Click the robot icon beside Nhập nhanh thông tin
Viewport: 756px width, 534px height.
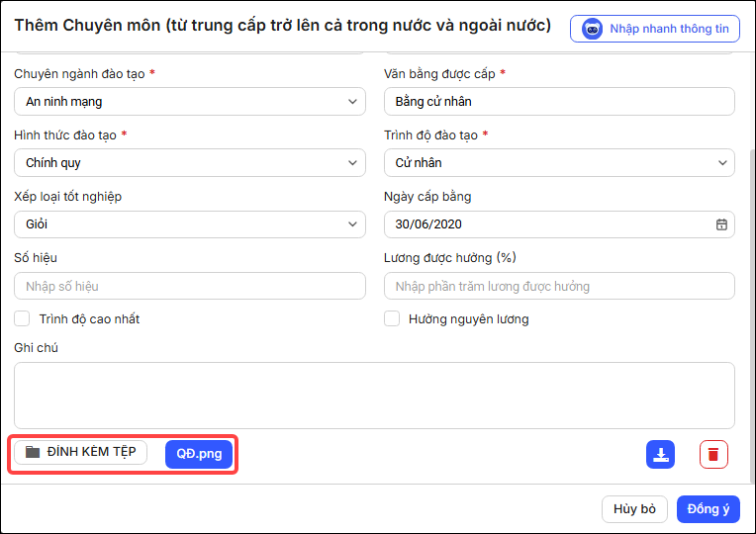(592, 29)
